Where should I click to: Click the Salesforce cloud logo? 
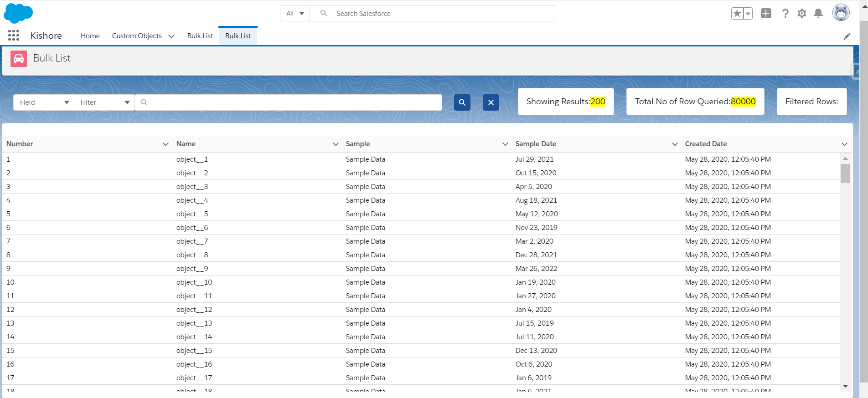coord(18,13)
